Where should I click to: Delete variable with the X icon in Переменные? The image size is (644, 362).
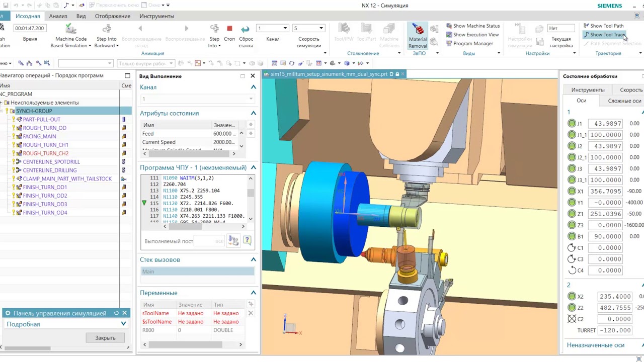point(251,313)
